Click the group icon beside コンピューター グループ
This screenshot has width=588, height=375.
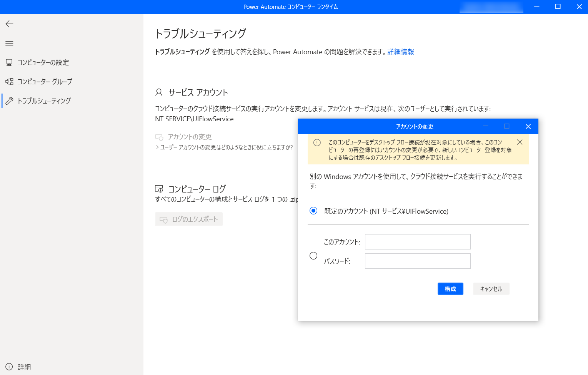(x=9, y=82)
